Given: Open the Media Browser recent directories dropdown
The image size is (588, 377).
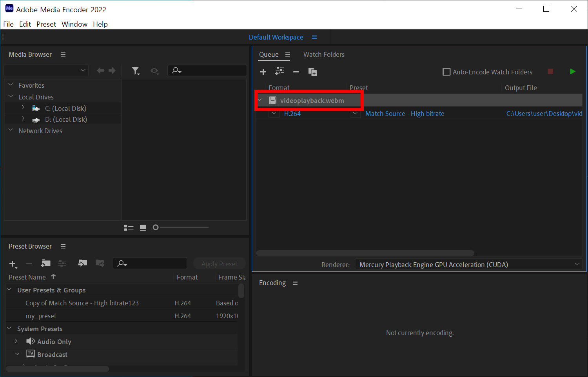Looking at the screenshot, I should [46, 70].
